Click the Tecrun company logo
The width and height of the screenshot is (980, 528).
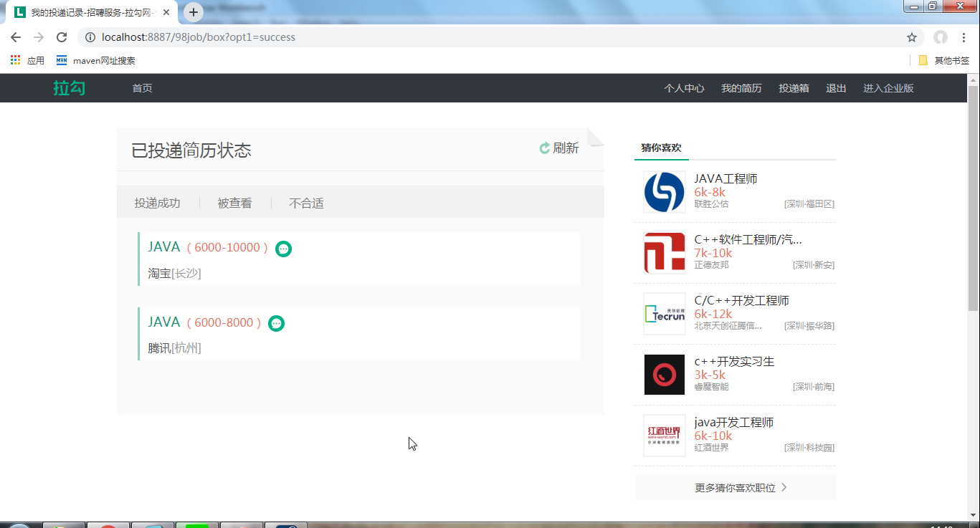coord(665,314)
